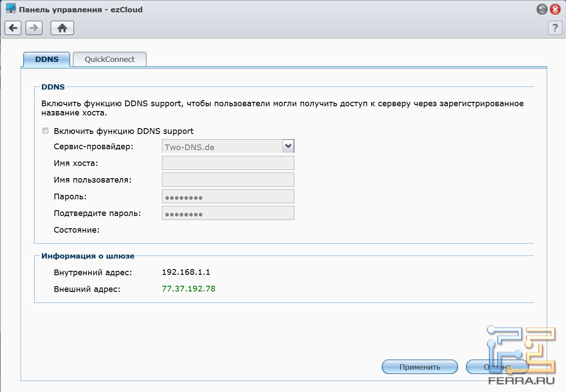Screen dimensions: 566x392
Task: Switch to the DDNS tab
Action: coord(47,59)
